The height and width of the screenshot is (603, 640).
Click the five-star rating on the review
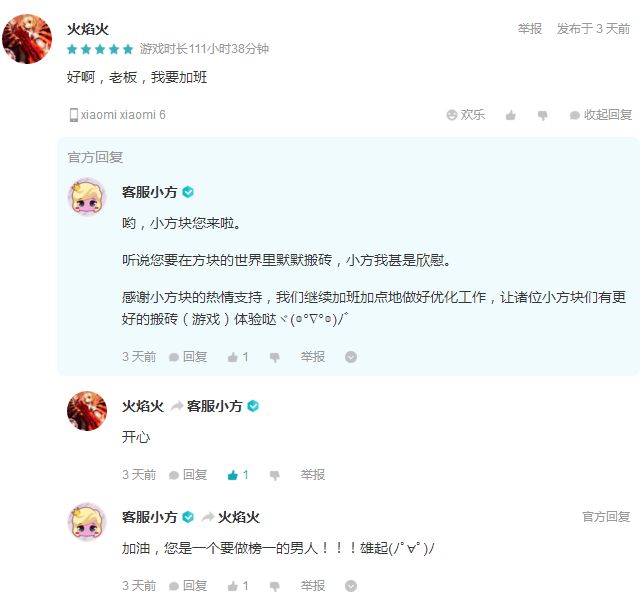100,49
